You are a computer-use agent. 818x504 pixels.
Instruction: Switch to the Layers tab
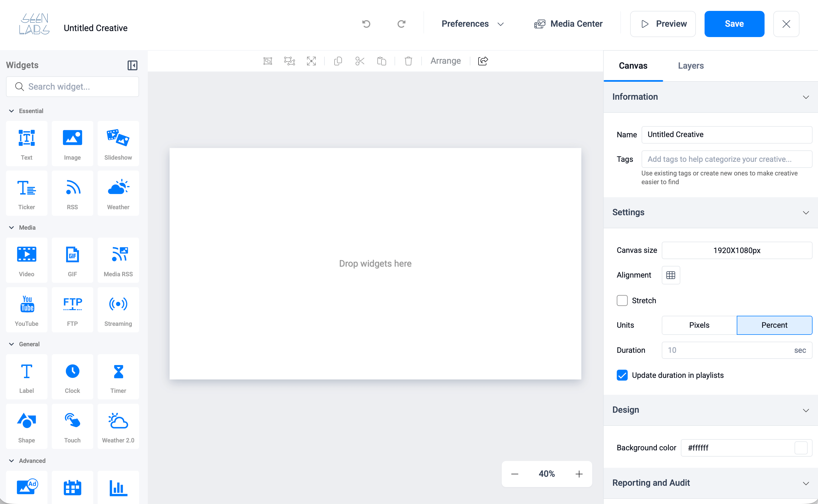point(691,66)
